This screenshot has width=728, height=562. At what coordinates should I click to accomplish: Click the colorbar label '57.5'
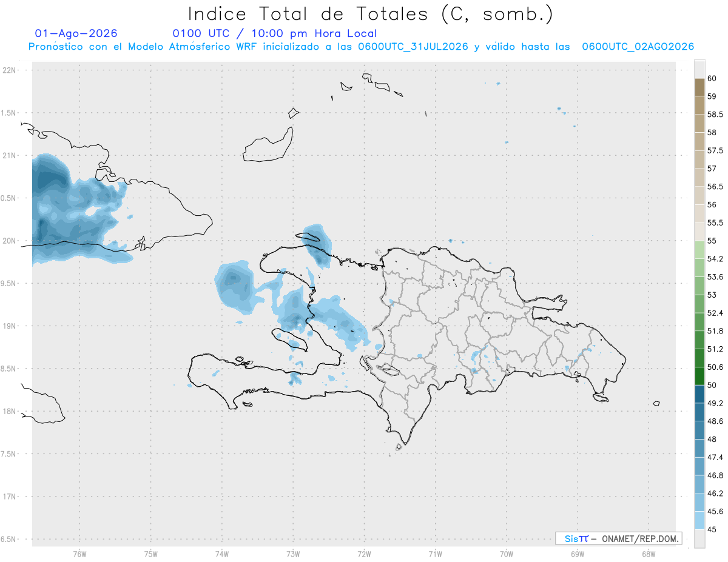[715, 150]
